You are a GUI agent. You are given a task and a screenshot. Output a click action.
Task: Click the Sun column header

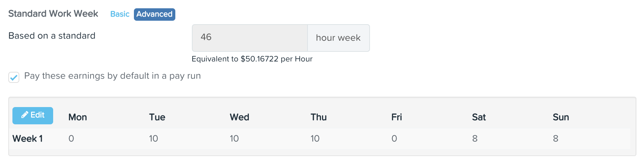click(561, 117)
